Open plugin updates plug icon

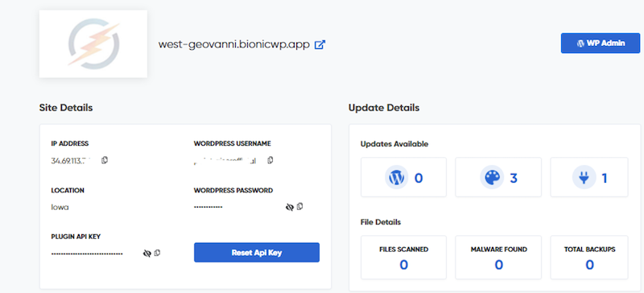coord(584,178)
